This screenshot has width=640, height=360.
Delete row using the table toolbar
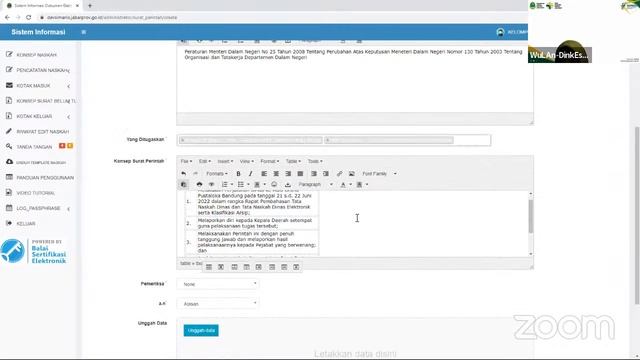click(258, 267)
